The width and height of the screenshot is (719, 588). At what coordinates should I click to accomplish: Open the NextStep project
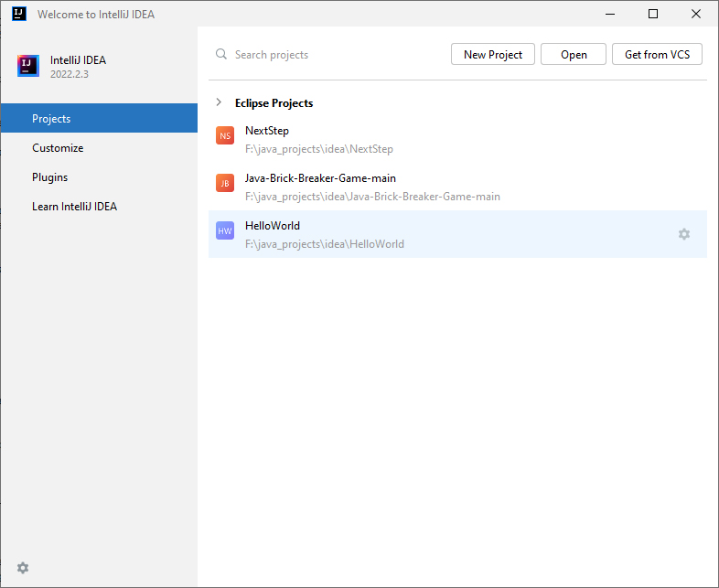pos(457,139)
